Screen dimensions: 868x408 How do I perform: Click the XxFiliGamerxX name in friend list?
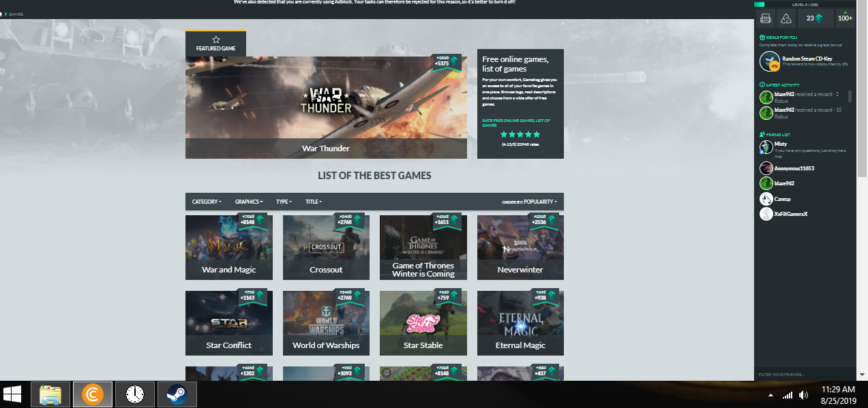[791, 214]
